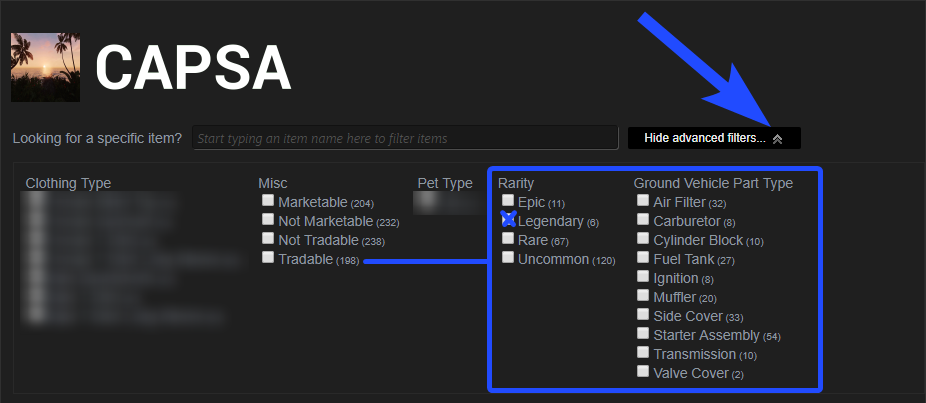Check the Not Marketable filter

268,220
